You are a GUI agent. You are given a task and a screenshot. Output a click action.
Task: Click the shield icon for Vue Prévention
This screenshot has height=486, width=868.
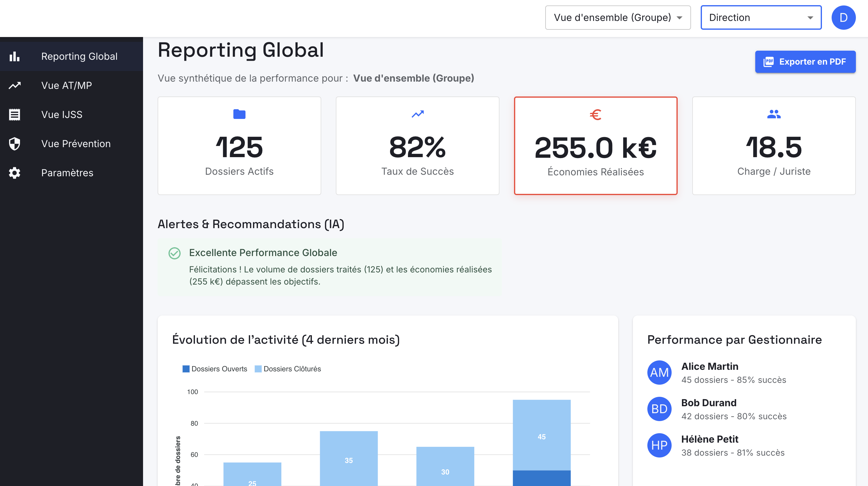(15, 144)
